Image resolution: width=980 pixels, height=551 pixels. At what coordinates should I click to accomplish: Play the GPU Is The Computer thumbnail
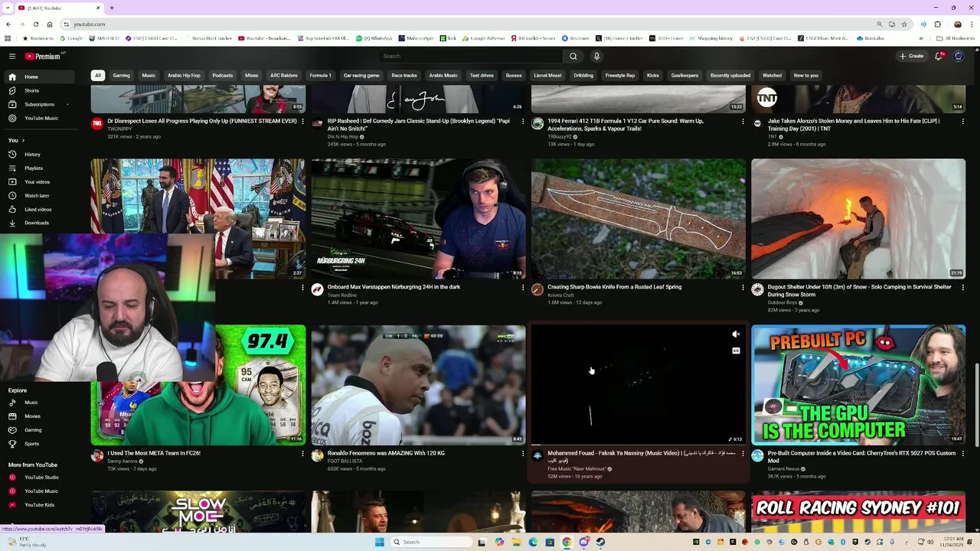coord(858,385)
